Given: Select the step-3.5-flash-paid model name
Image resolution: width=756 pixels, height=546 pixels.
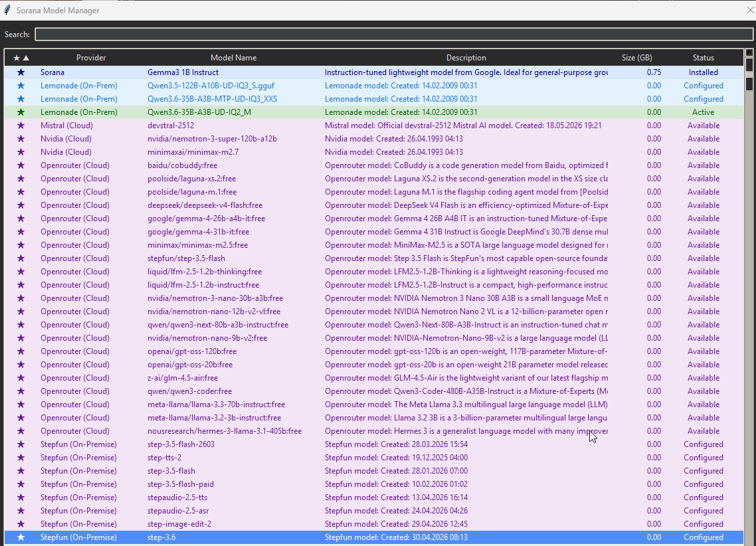Looking at the screenshot, I should pos(180,484).
